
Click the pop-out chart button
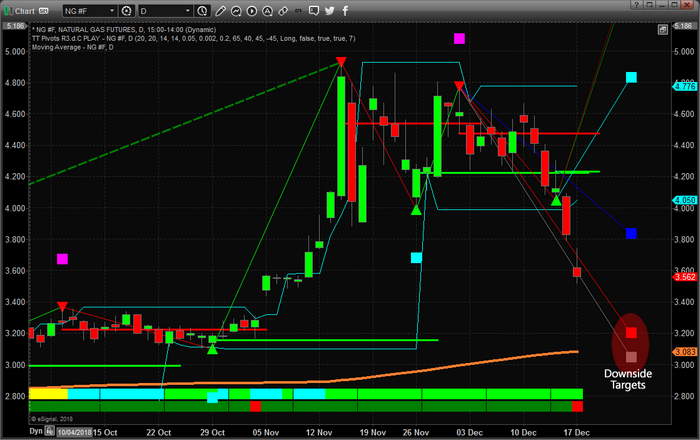click(662, 30)
